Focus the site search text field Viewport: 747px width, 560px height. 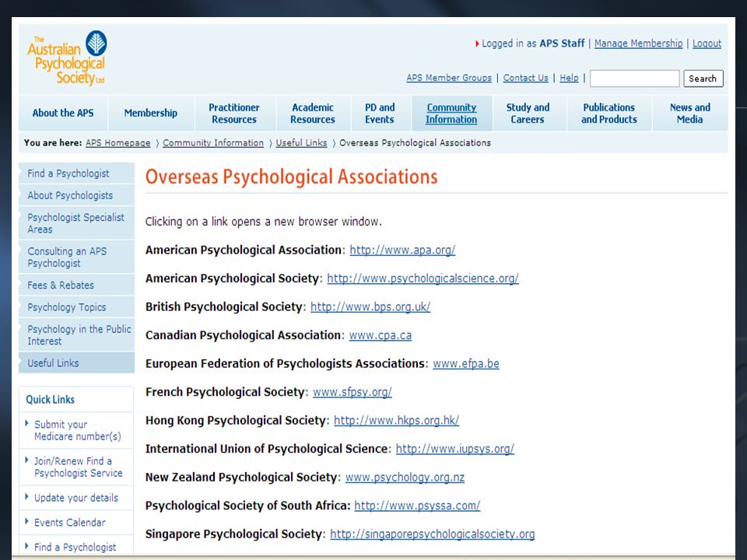[x=635, y=79]
